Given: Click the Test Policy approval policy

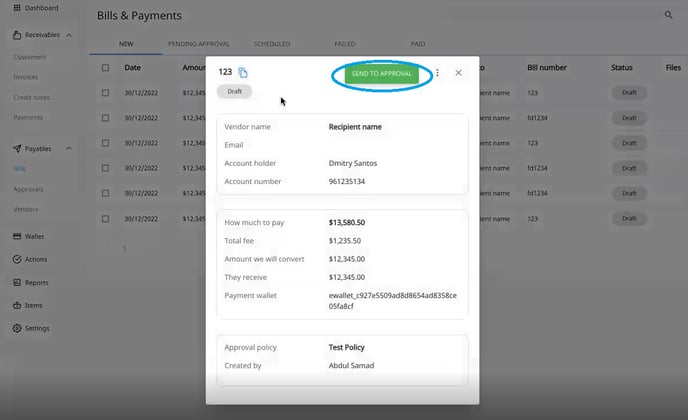Looking at the screenshot, I should tap(347, 347).
